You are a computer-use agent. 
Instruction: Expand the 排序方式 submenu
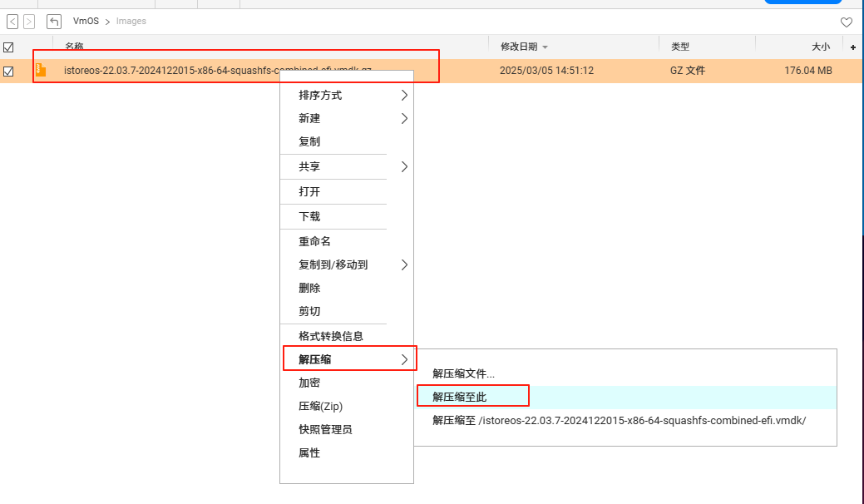(x=347, y=96)
